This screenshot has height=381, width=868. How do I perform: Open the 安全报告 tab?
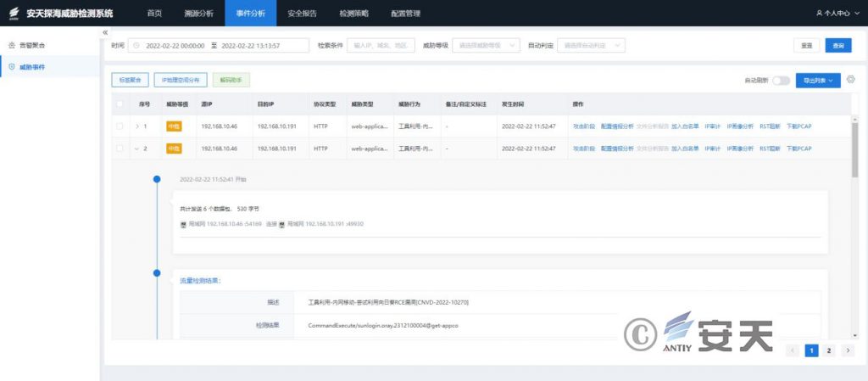301,13
